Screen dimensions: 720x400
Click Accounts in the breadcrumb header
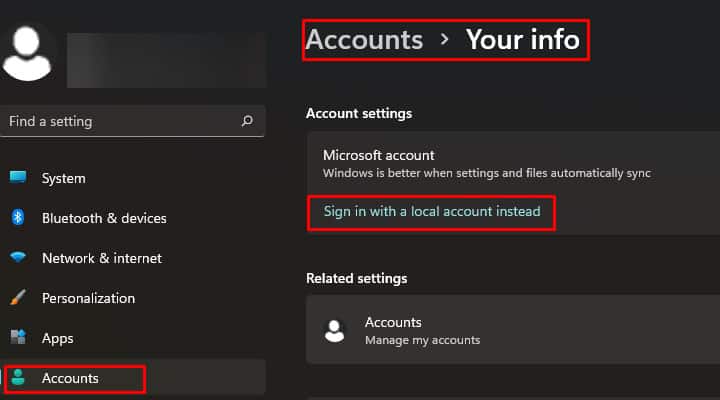coord(364,39)
